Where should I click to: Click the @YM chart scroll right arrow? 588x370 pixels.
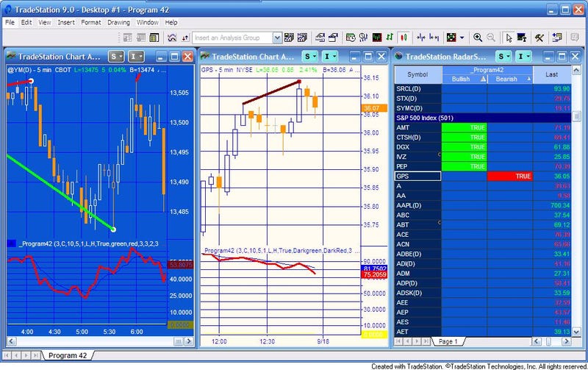coord(189,341)
